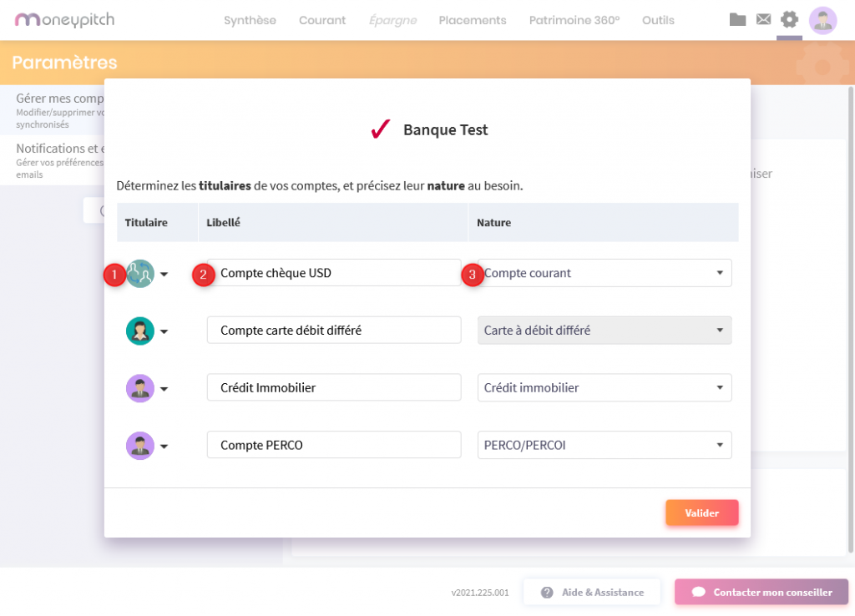Open the PERCO/PERCOI nature dropdown
Image resolution: width=855 pixels, height=616 pixels.
click(605, 445)
